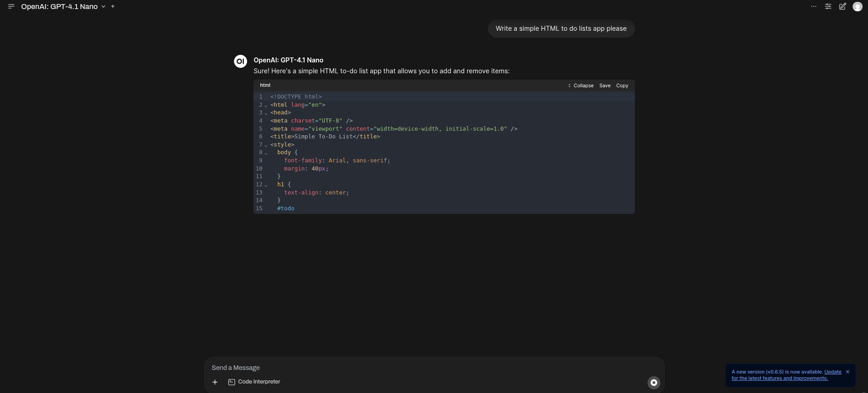Follow the Update link in version notice
Image resolution: width=868 pixels, height=393 pixels.
coord(833,372)
